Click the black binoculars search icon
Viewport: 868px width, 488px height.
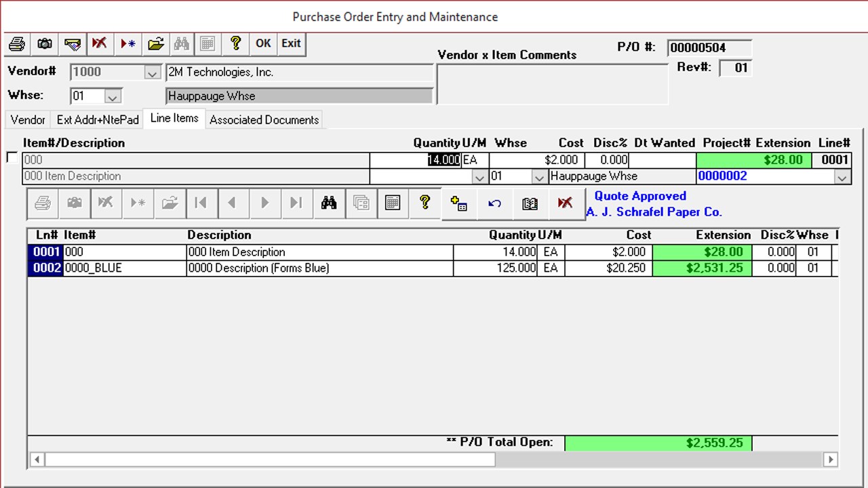coord(329,203)
